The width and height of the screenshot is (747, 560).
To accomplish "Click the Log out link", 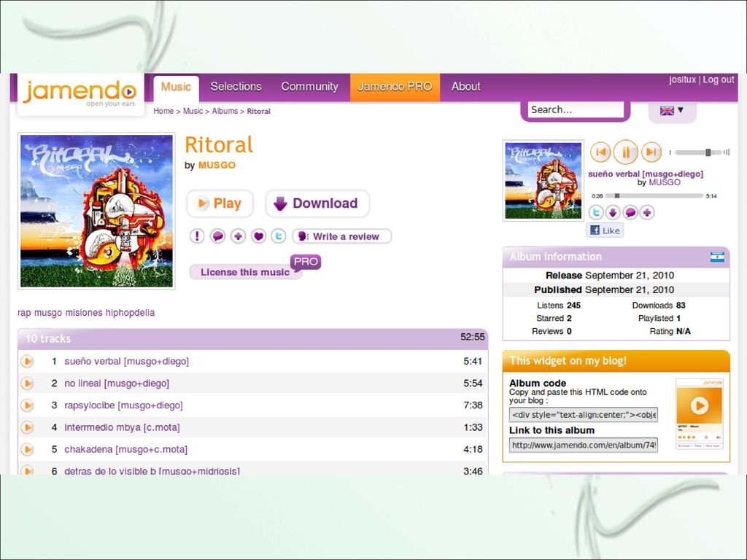I will 719,79.
